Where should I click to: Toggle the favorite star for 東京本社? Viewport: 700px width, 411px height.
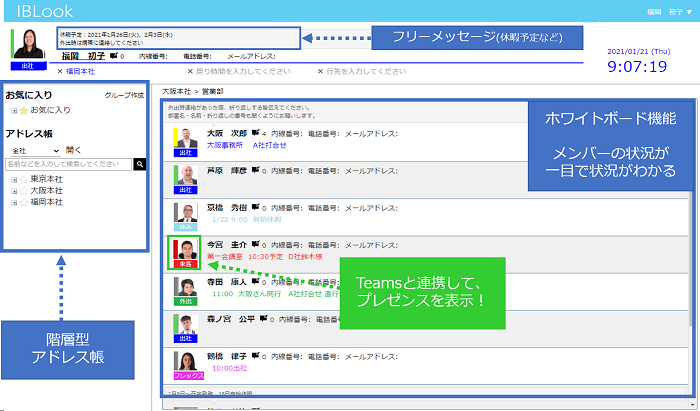click(23, 180)
